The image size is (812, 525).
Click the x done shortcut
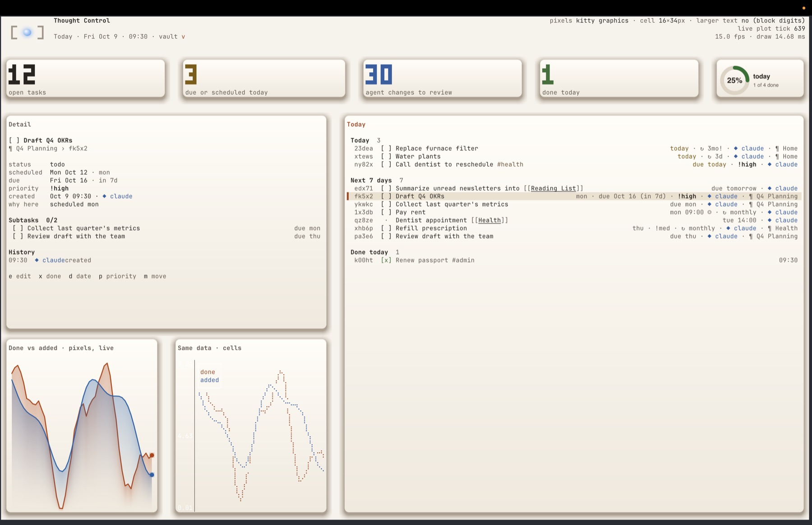point(50,276)
